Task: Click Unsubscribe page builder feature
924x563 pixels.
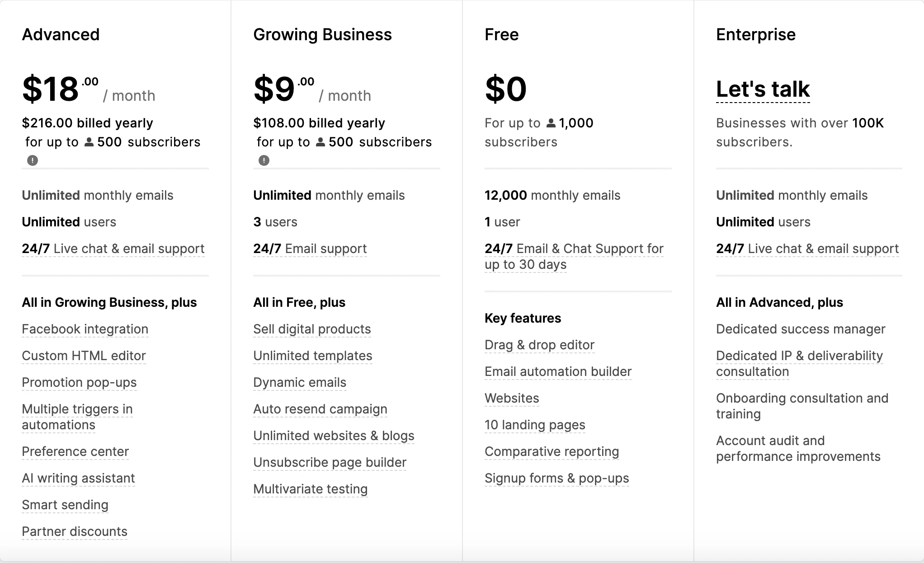Action: pos(330,462)
